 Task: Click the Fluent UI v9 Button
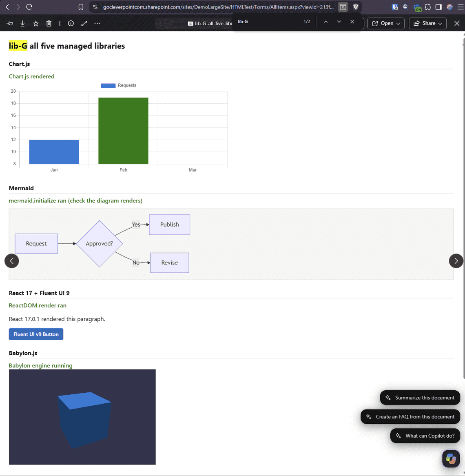(36, 334)
